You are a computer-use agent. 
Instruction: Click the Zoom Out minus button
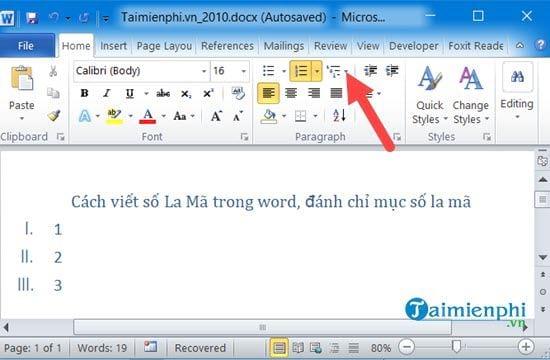(407, 347)
